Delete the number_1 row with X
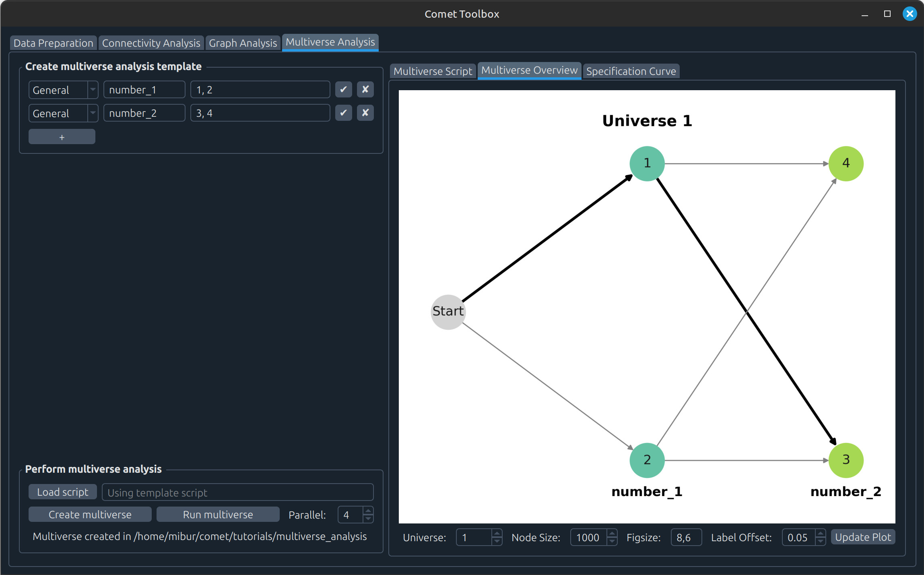Image resolution: width=924 pixels, height=575 pixels. (365, 89)
